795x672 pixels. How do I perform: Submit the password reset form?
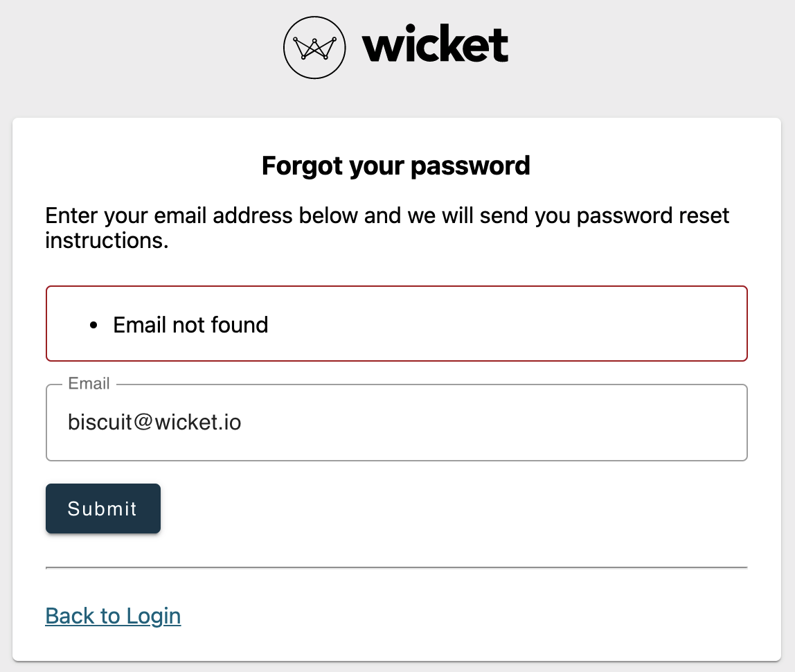pos(103,509)
